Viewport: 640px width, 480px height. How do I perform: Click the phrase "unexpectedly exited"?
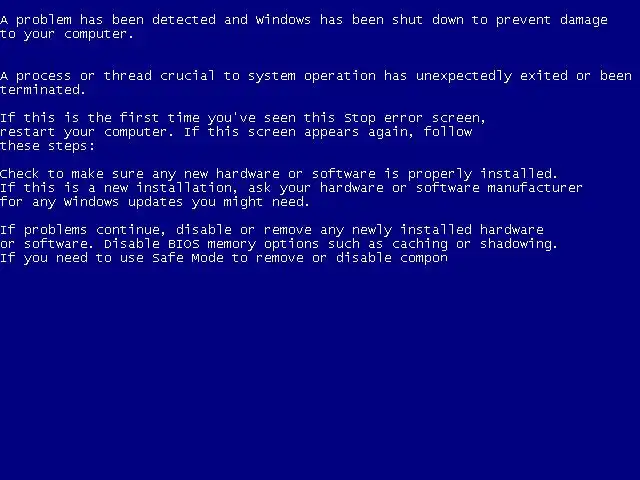click(x=491, y=76)
